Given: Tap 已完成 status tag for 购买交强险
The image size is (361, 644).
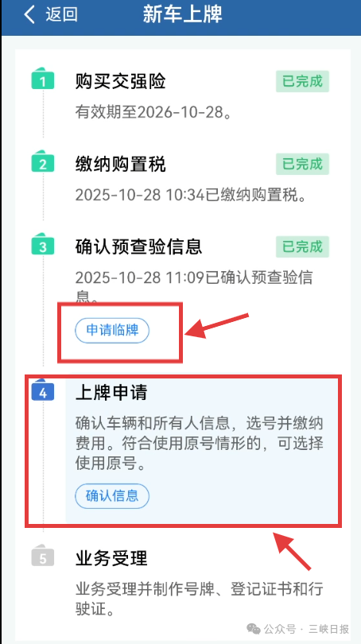Looking at the screenshot, I should point(302,81).
